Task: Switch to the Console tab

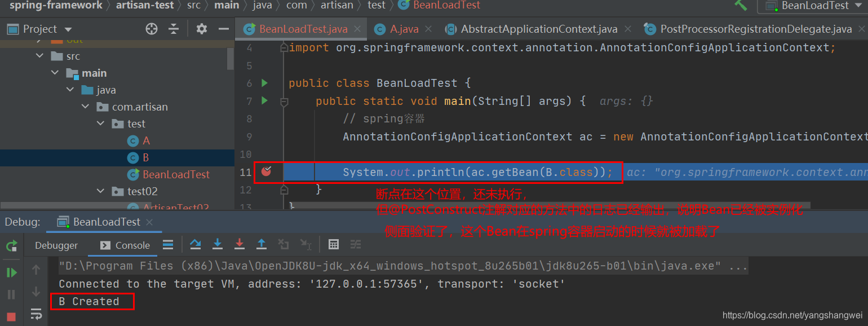Action: coord(126,245)
